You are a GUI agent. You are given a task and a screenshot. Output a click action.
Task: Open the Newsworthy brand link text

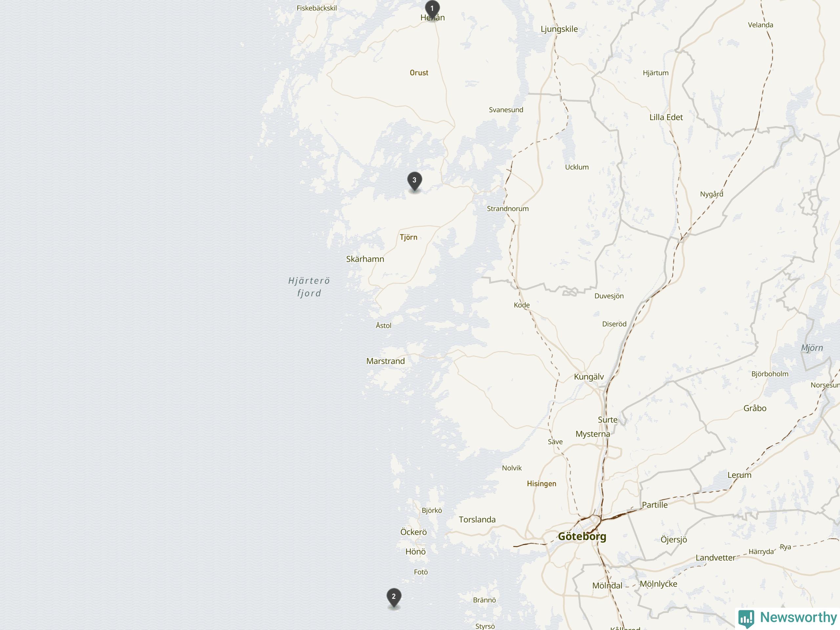799,617
